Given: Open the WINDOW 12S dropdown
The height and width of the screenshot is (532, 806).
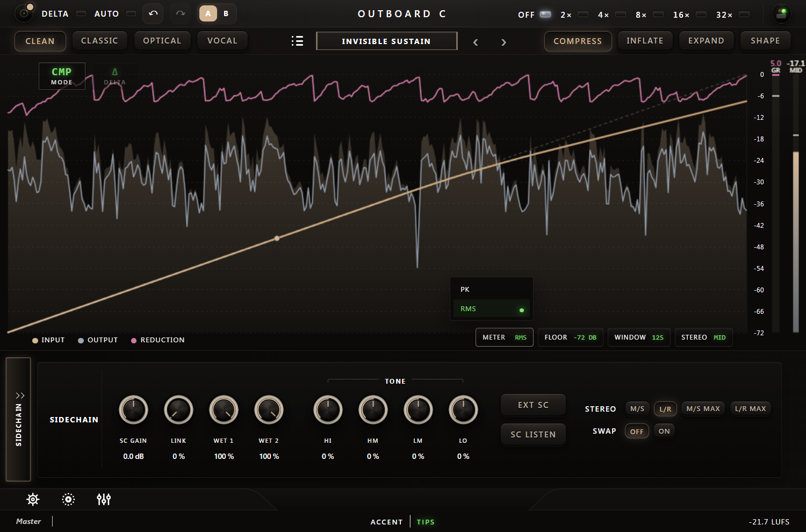Looking at the screenshot, I should (639, 337).
